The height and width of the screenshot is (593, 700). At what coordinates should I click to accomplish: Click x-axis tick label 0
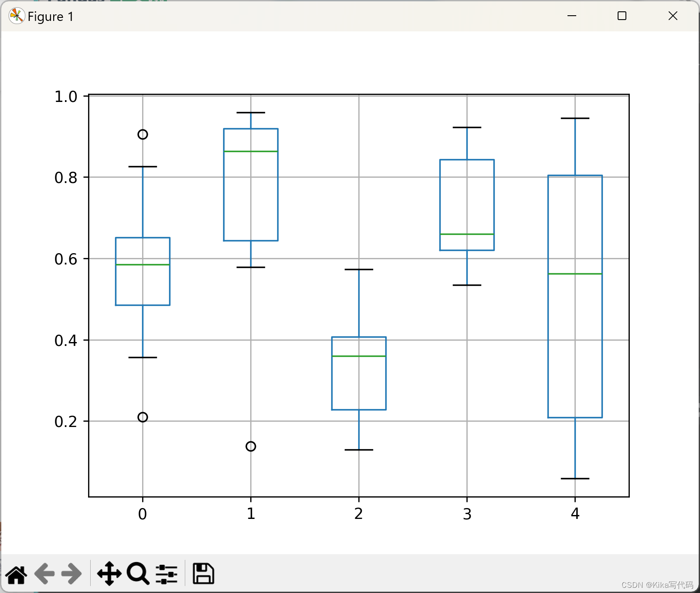tap(143, 514)
